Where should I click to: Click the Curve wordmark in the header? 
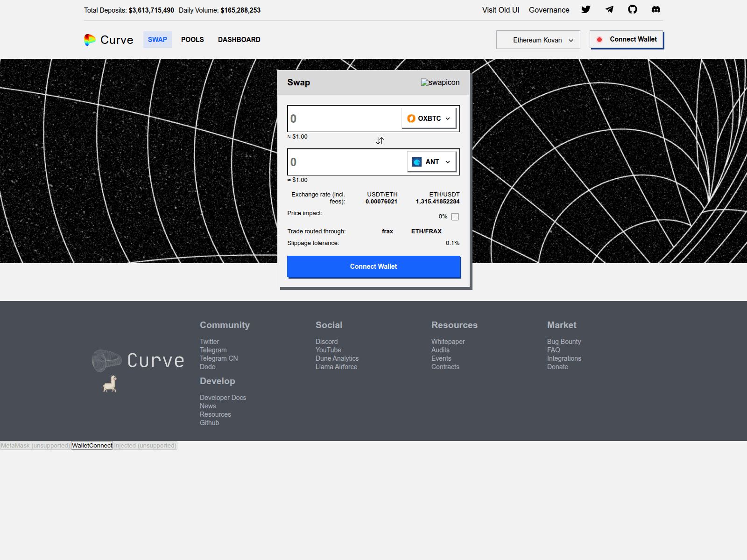(117, 40)
